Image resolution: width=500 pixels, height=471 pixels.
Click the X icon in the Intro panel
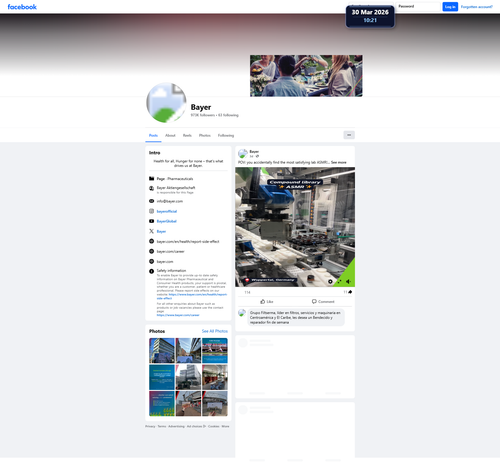[151, 231]
